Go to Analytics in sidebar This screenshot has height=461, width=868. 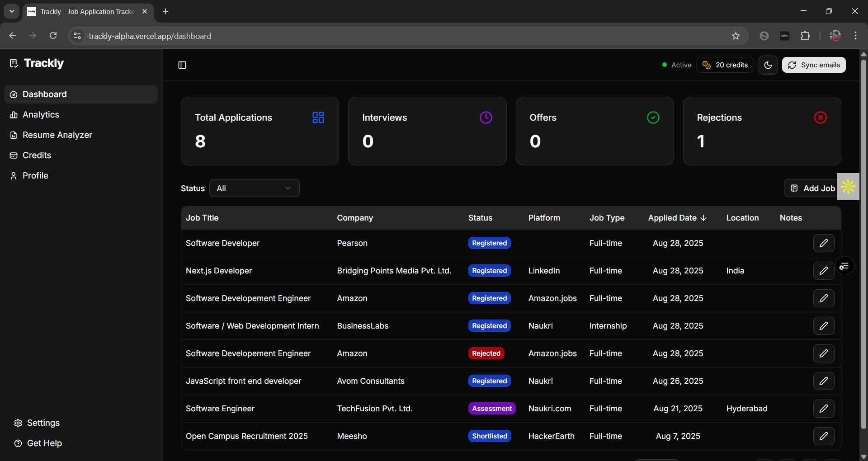(81, 115)
